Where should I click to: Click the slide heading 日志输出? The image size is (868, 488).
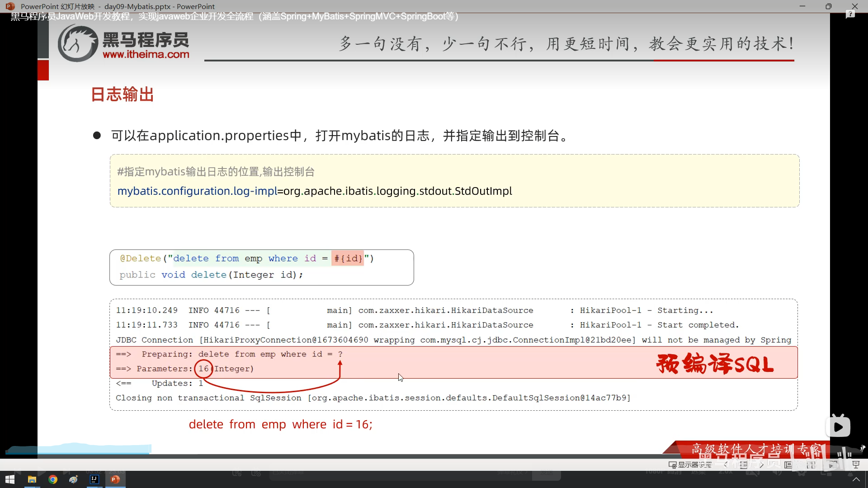(123, 94)
